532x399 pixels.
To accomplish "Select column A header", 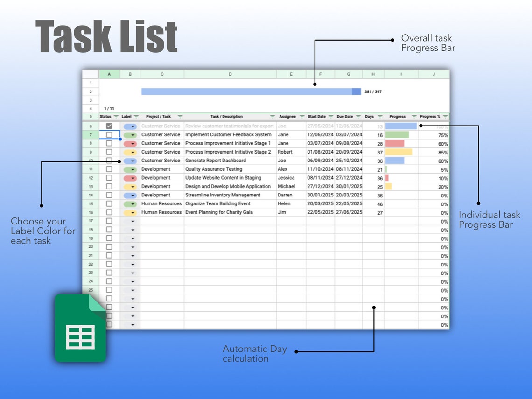I will (109, 74).
